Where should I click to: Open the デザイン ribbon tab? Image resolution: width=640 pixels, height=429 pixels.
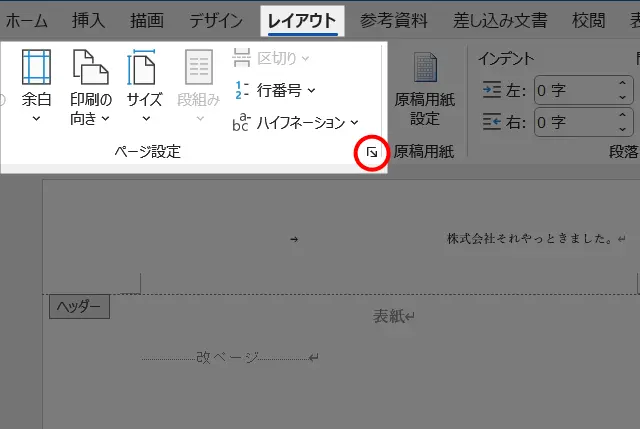pyautogui.click(x=217, y=19)
